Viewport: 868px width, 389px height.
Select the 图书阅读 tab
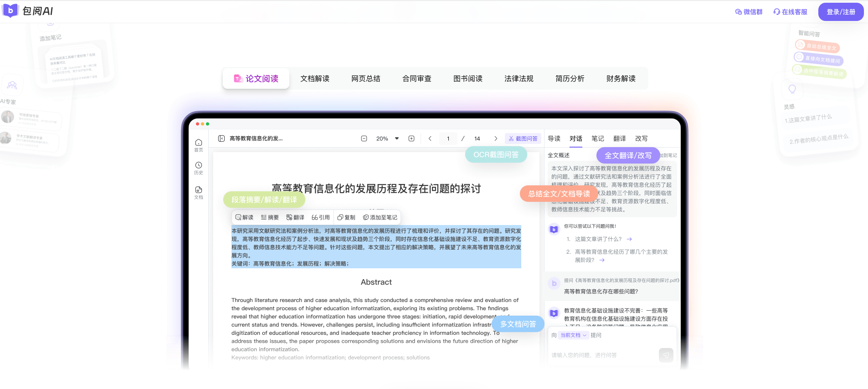point(468,78)
